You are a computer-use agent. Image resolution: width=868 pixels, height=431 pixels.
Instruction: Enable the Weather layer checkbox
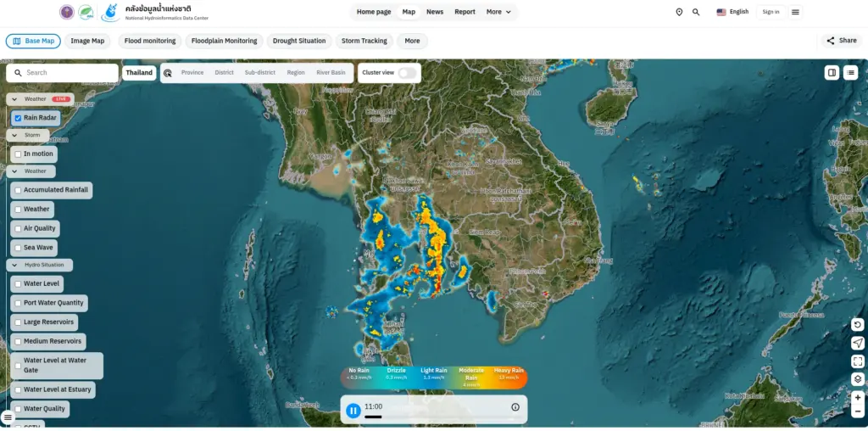tap(19, 210)
